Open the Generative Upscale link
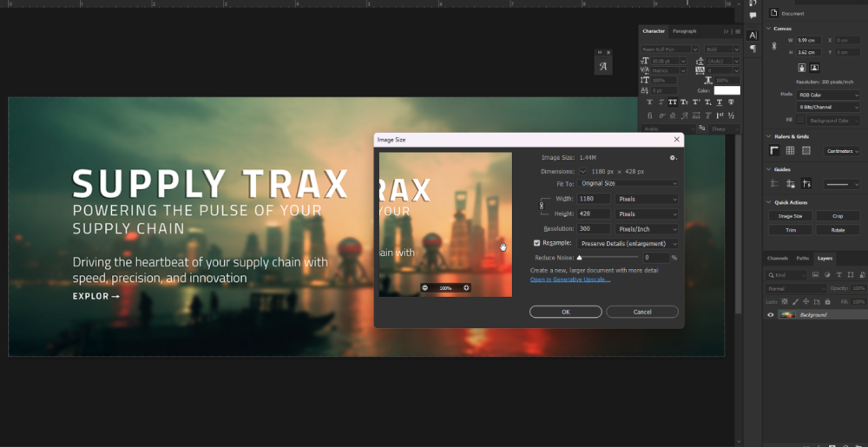 pos(570,279)
